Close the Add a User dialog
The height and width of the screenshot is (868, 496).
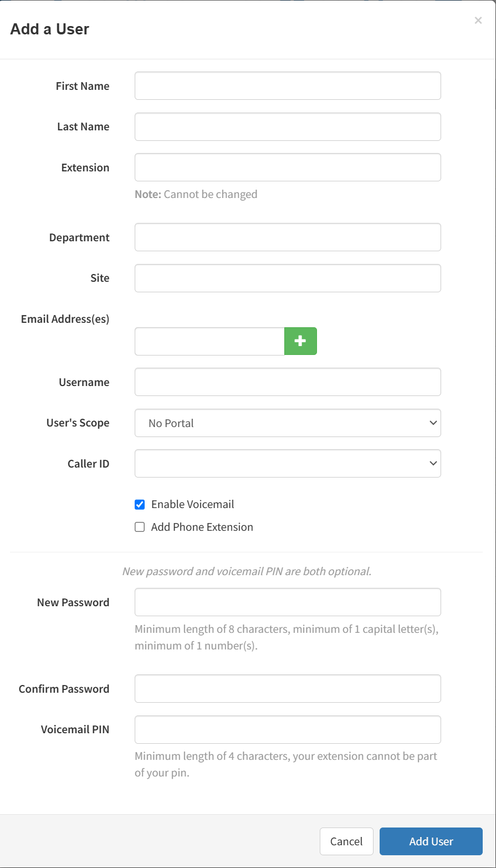tap(478, 21)
